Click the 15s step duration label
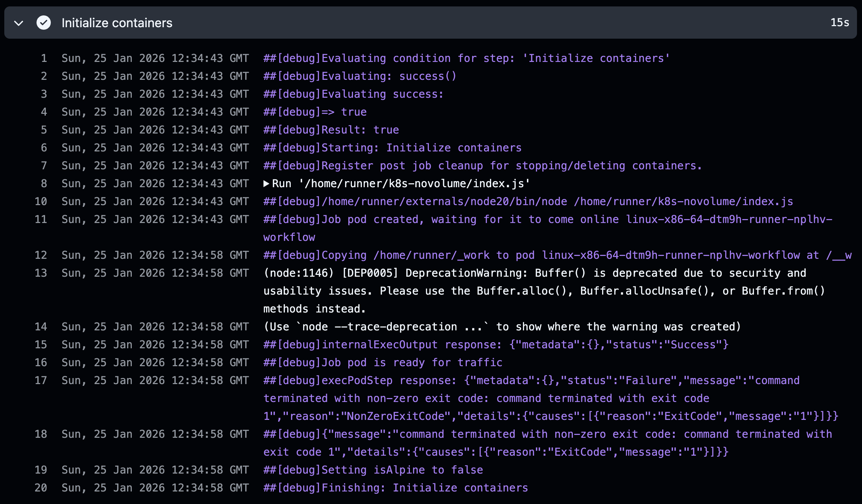Screen dimensions: 862x504 839,23
